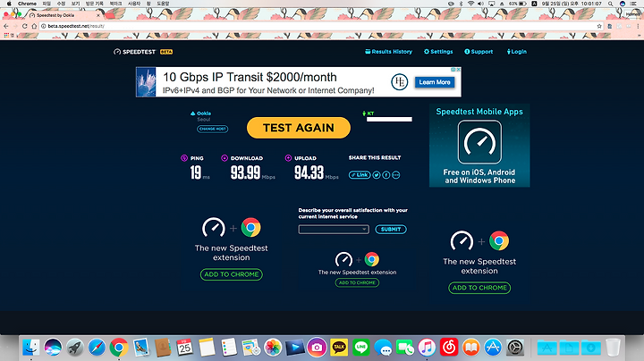This screenshot has height=361, width=644.
Task: Click the Login link
Action: click(517, 52)
